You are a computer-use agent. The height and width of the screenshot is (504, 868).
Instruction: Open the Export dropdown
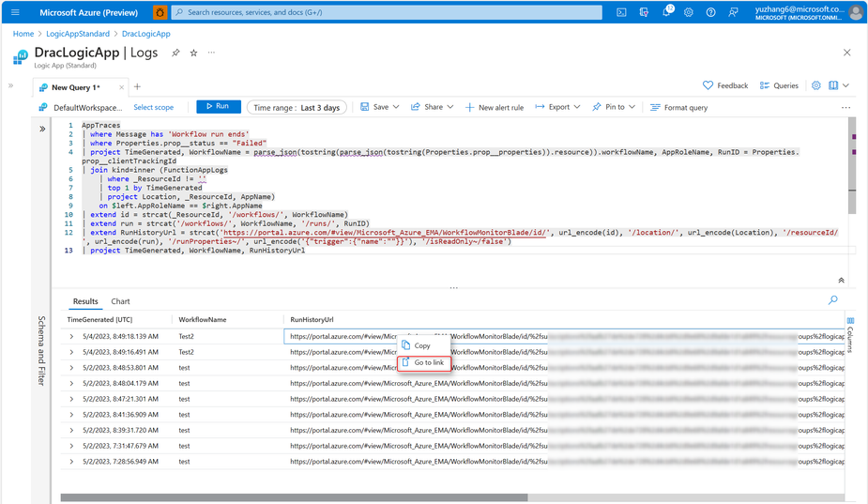[557, 107]
